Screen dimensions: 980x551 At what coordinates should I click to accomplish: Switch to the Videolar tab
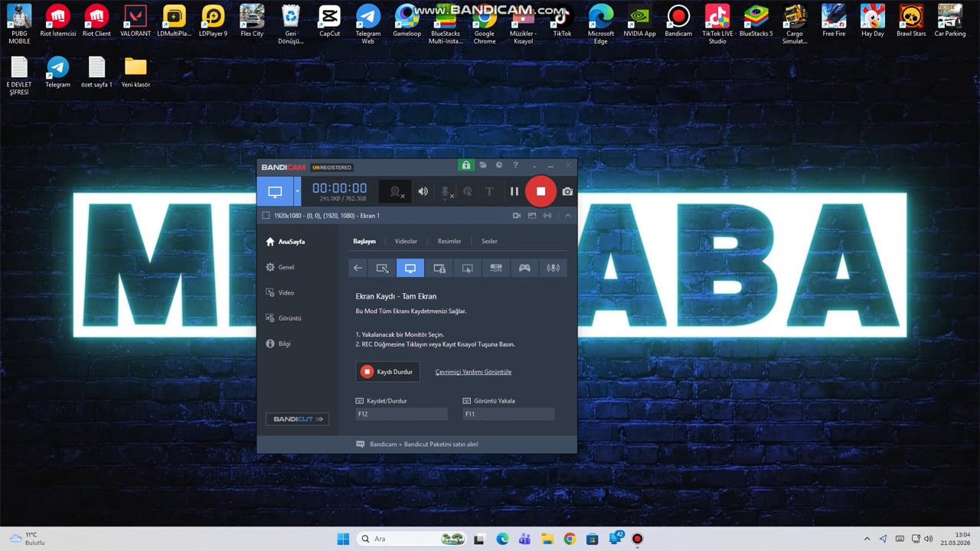click(406, 241)
